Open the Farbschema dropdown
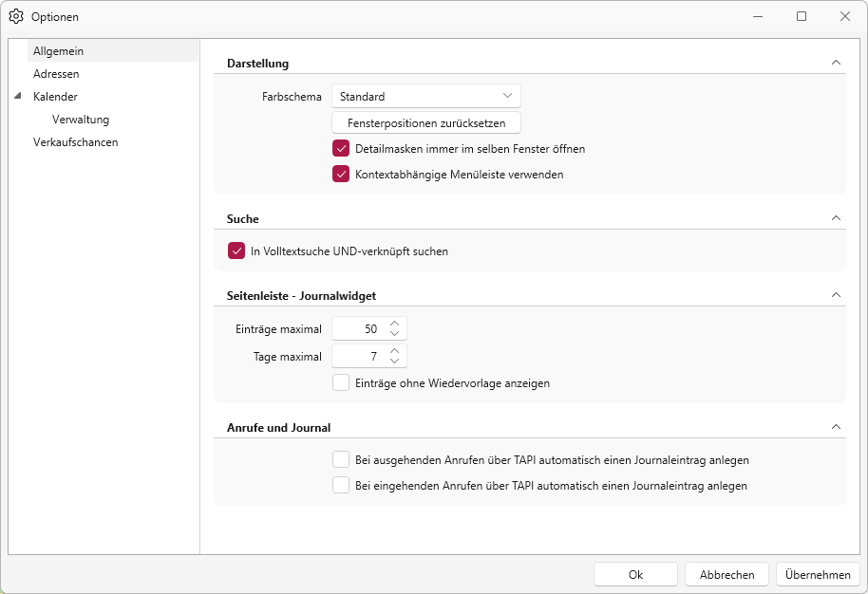868x594 pixels. tap(426, 96)
